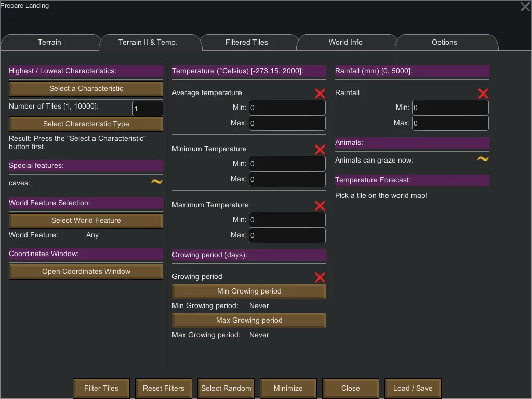Open the Select a Characteristic dropdown
Image resolution: width=532 pixels, height=399 pixels.
86,89
